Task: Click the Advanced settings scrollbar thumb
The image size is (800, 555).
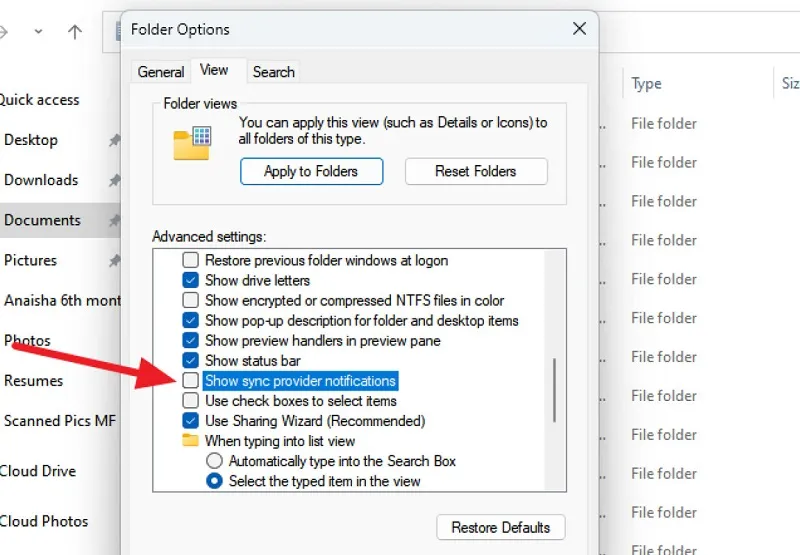Action: [554, 390]
